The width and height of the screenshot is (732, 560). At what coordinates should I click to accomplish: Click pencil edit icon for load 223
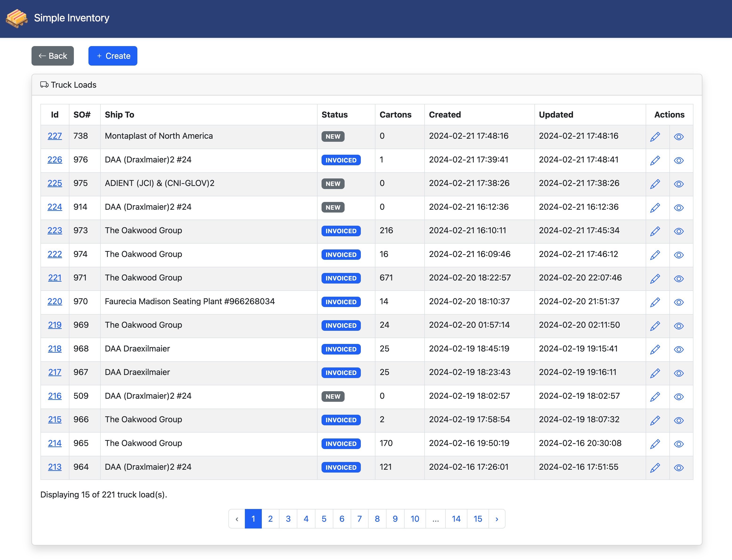[655, 231]
